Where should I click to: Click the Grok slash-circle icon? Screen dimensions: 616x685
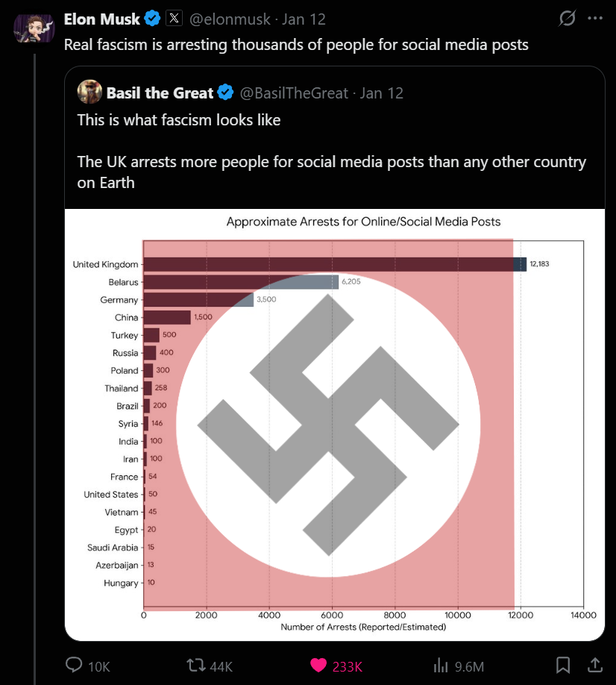567,19
